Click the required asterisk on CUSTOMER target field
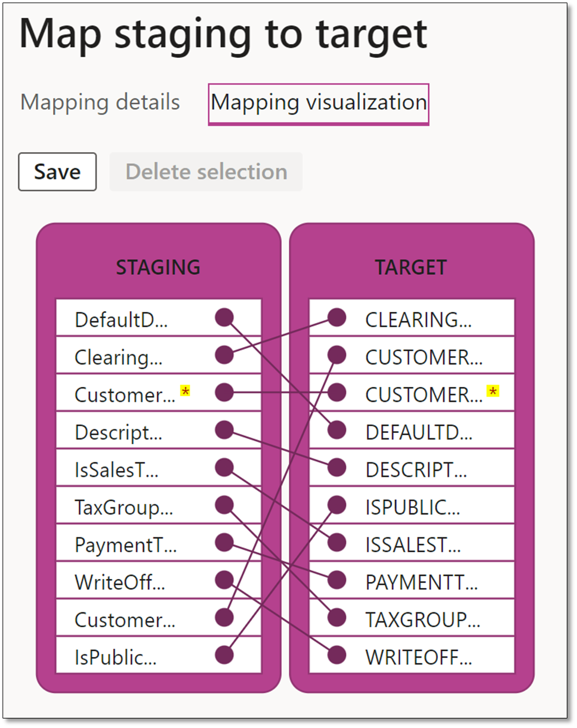 [493, 391]
